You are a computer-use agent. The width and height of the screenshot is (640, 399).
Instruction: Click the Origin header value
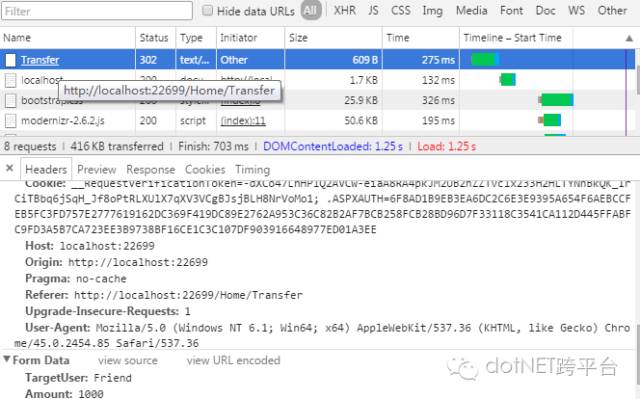(x=138, y=262)
